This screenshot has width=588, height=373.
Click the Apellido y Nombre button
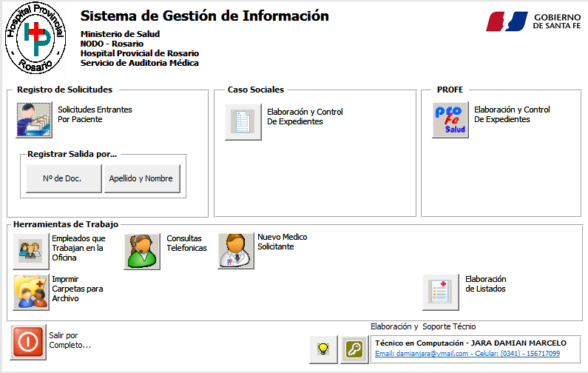pos(142,178)
